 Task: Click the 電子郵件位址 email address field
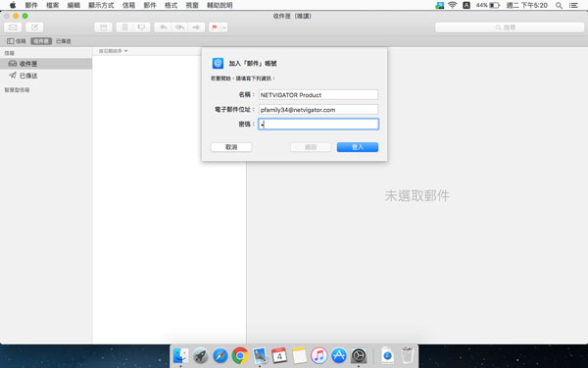318,110
